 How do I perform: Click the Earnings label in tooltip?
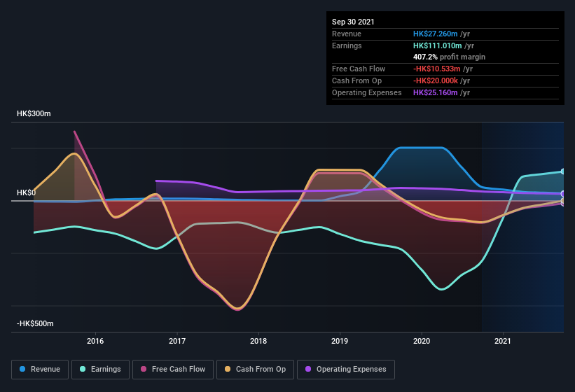(x=347, y=45)
